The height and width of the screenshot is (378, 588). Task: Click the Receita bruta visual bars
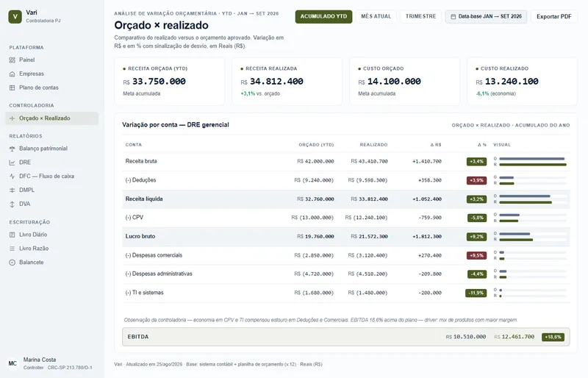[x=530, y=161]
